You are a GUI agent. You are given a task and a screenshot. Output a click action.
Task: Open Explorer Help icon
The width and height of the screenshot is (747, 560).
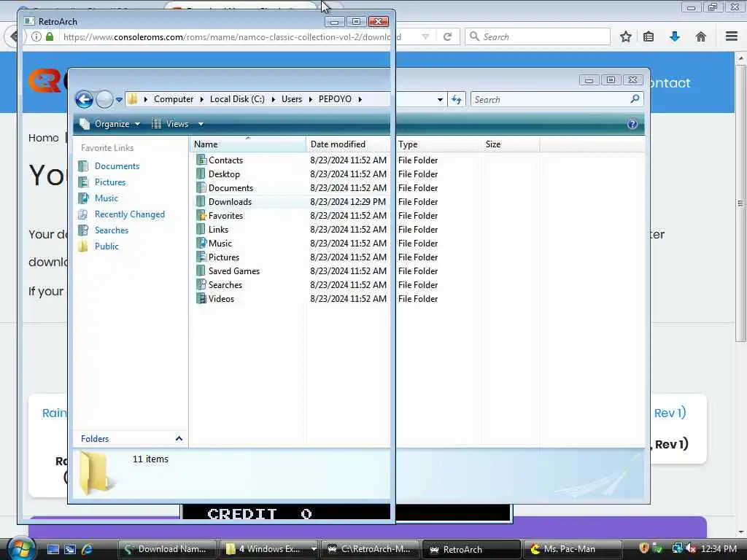coord(632,124)
